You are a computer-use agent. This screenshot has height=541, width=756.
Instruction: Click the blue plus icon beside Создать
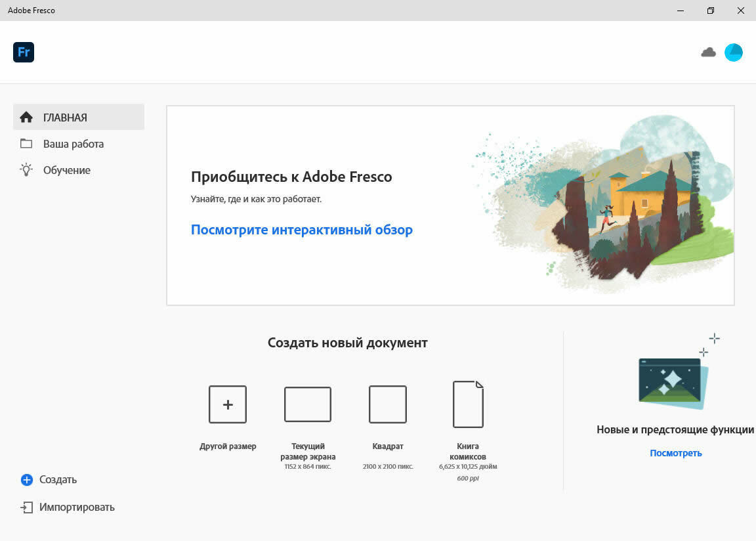coord(27,480)
